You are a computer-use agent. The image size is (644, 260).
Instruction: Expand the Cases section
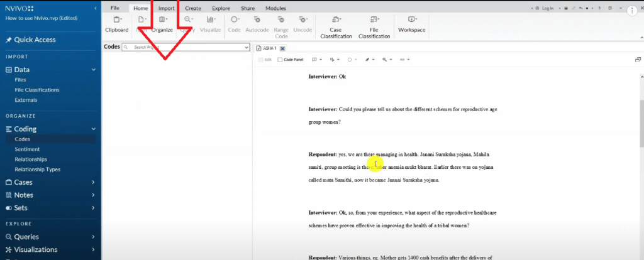pos(93,182)
